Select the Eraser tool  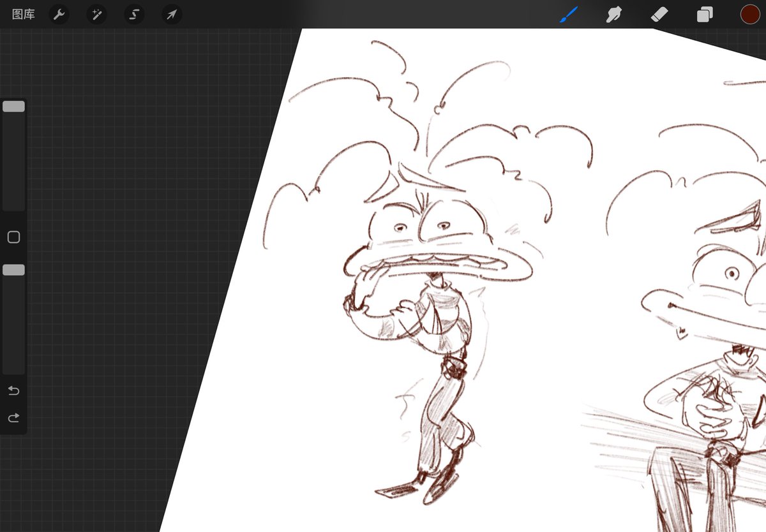click(659, 14)
